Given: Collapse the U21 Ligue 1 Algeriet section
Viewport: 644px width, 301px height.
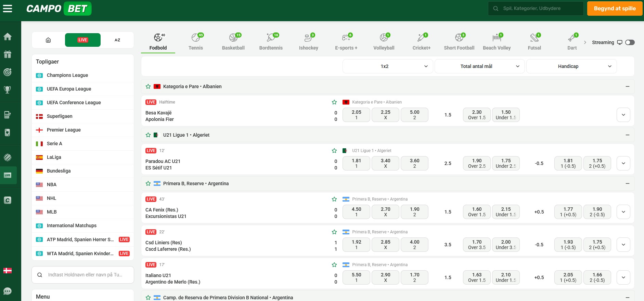Looking at the screenshot, I should pos(628,135).
